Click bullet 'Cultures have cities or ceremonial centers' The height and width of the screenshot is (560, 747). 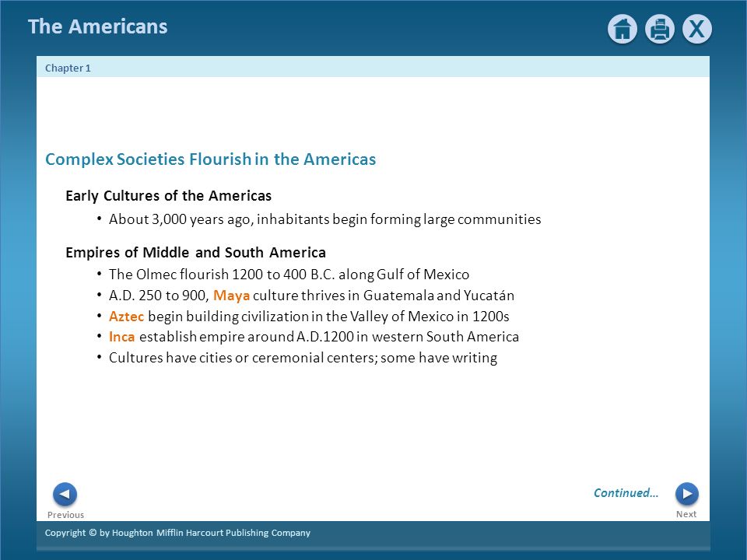303,358
